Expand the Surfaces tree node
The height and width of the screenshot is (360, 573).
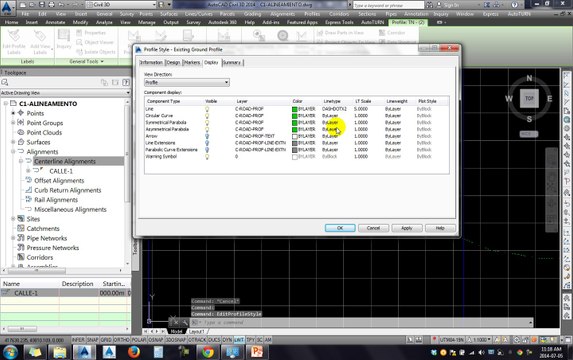click(x=13, y=142)
